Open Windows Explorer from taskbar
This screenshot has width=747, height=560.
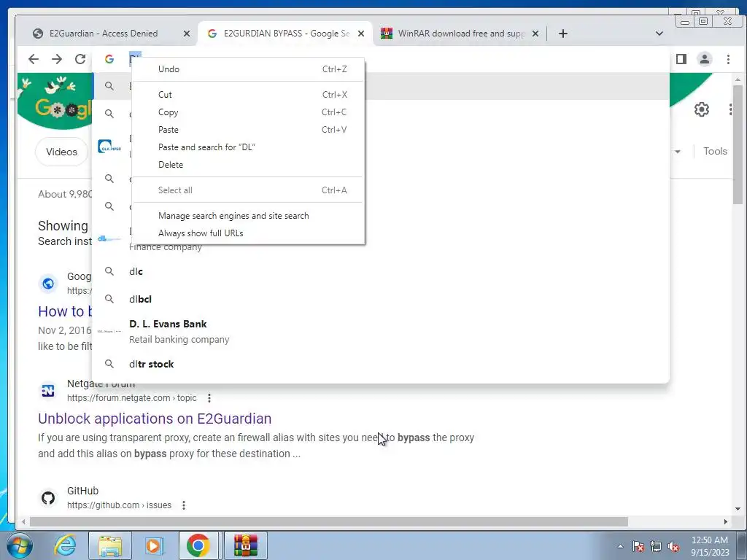click(x=110, y=545)
